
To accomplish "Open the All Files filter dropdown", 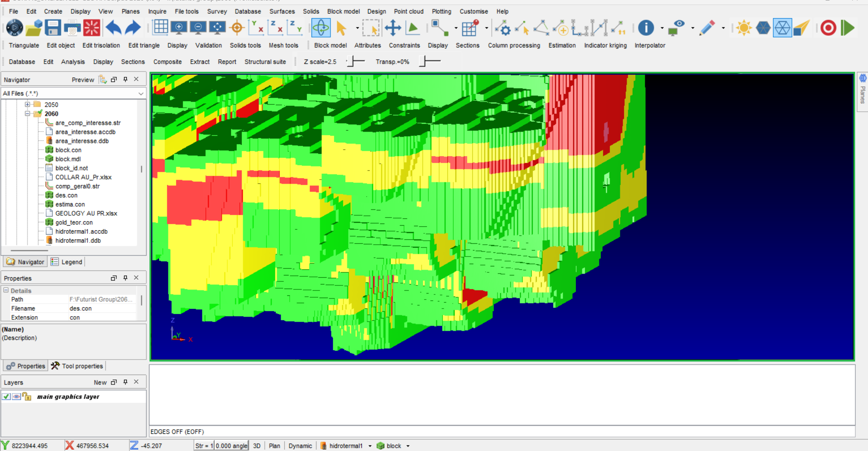I will tap(141, 94).
